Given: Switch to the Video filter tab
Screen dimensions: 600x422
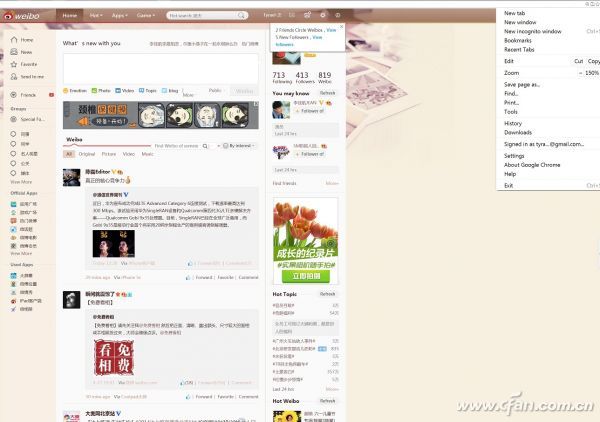Looking at the screenshot, I should tap(129, 154).
